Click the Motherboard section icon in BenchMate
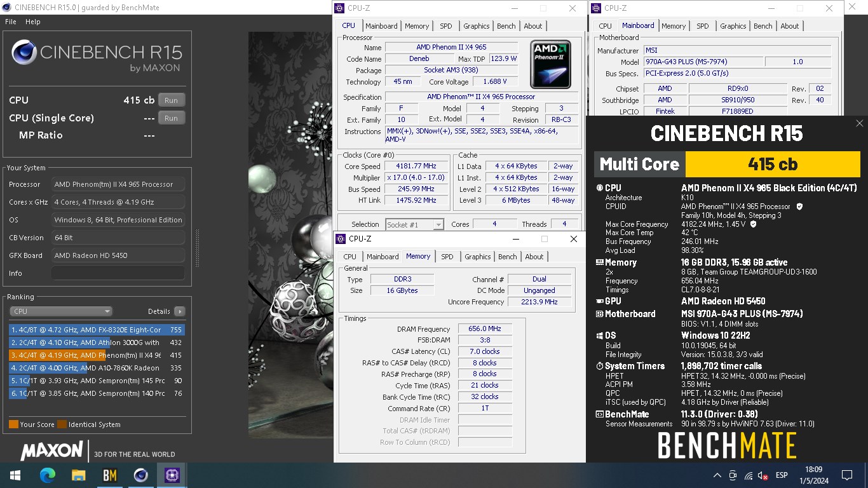 pyautogui.click(x=599, y=314)
